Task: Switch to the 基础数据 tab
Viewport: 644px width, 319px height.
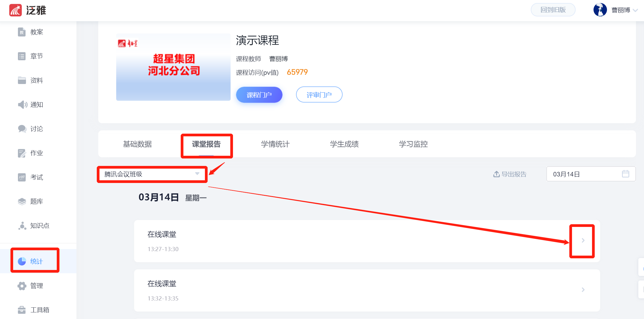Action: [137, 144]
